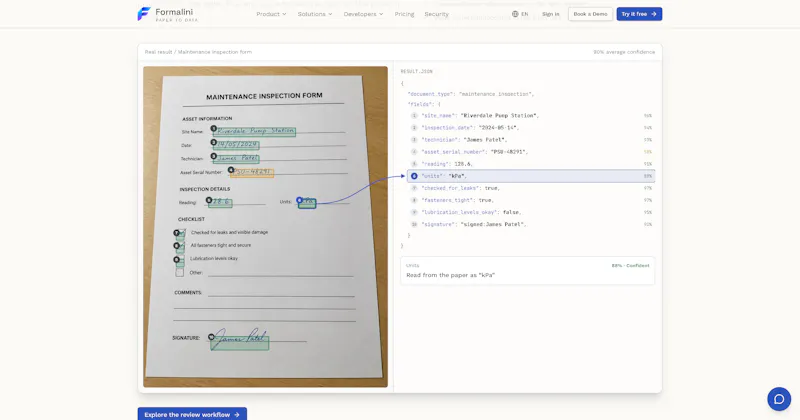Viewport: 800px width, 420px height.
Task: Click the green box around Riverdale Pump Station
Action: (255, 132)
